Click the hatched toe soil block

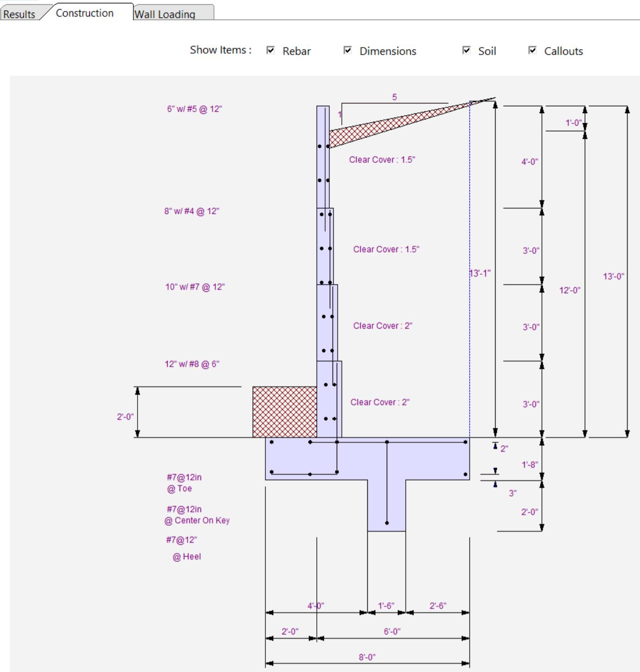[285, 412]
